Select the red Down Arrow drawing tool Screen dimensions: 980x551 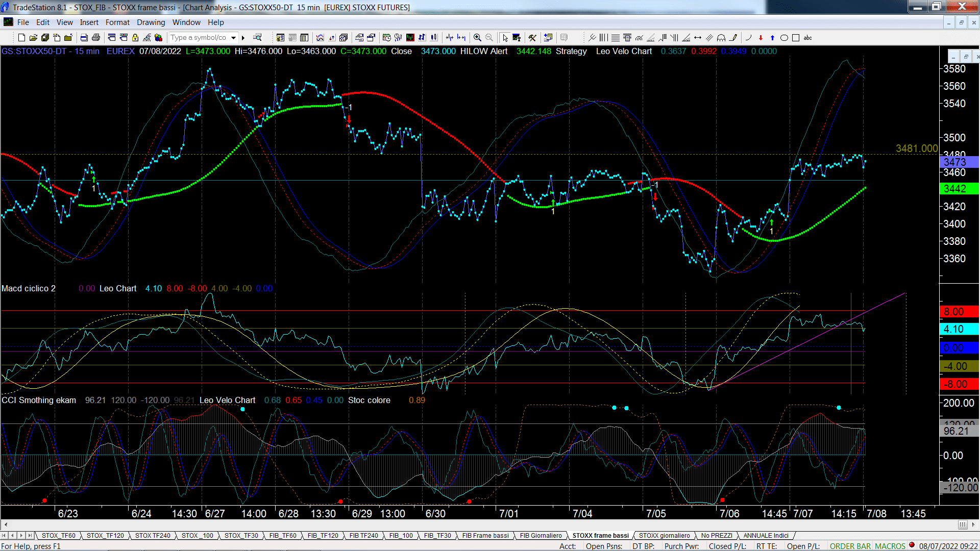point(761,38)
